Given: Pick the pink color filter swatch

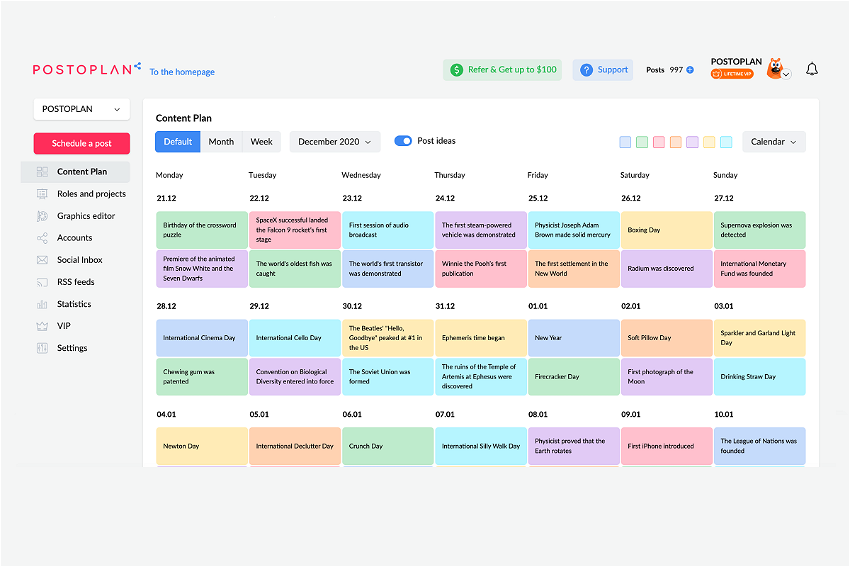Looking at the screenshot, I should tap(659, 142).
